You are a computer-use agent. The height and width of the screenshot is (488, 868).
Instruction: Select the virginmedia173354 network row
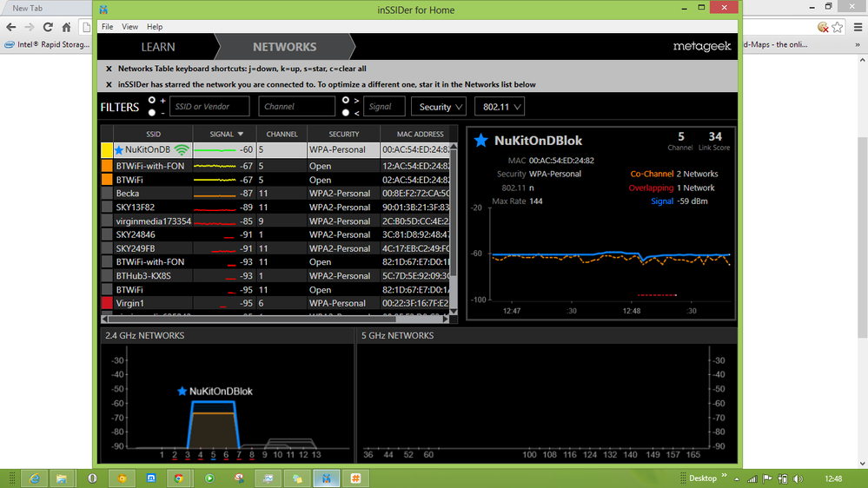tap(275, 221)
